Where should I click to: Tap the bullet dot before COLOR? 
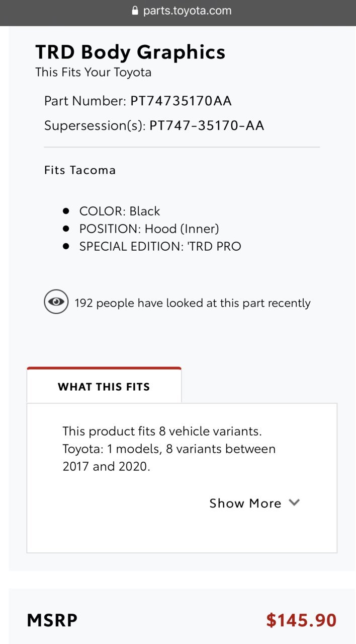66,210
